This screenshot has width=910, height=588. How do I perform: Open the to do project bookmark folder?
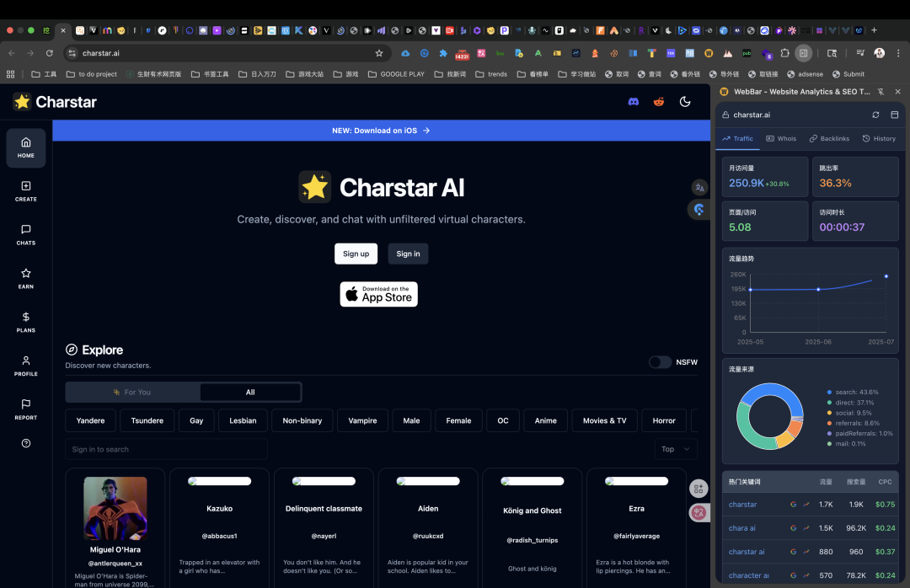click(92, 74)
